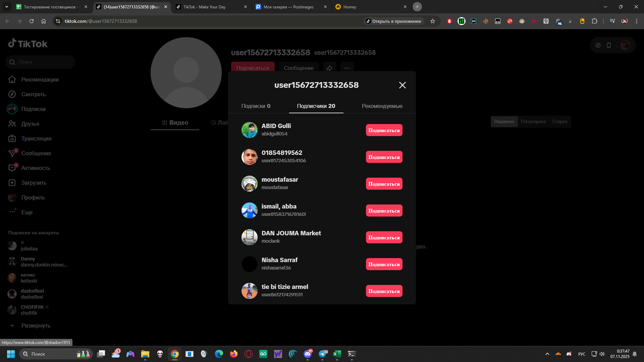Open moustafasar's avatar thumbnail
The image size is (644, 362).
[x=250, y=184]
